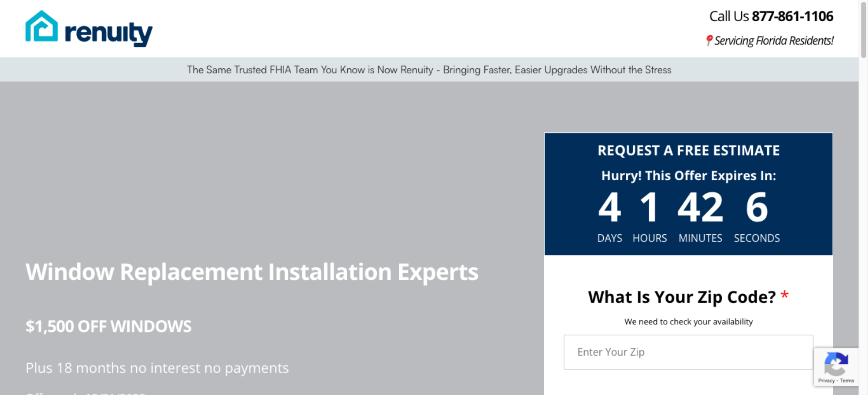Focus the Enter Your Zip field
The width and height of the screenshot is (868, 395).
pyautogui.click(x=688, y=352)
